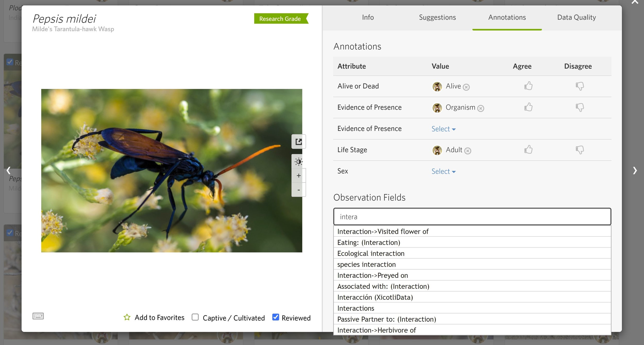Screen dimensions: 644x345
Task: Open the Data Quality tab
Action: (x=577, y=18)
